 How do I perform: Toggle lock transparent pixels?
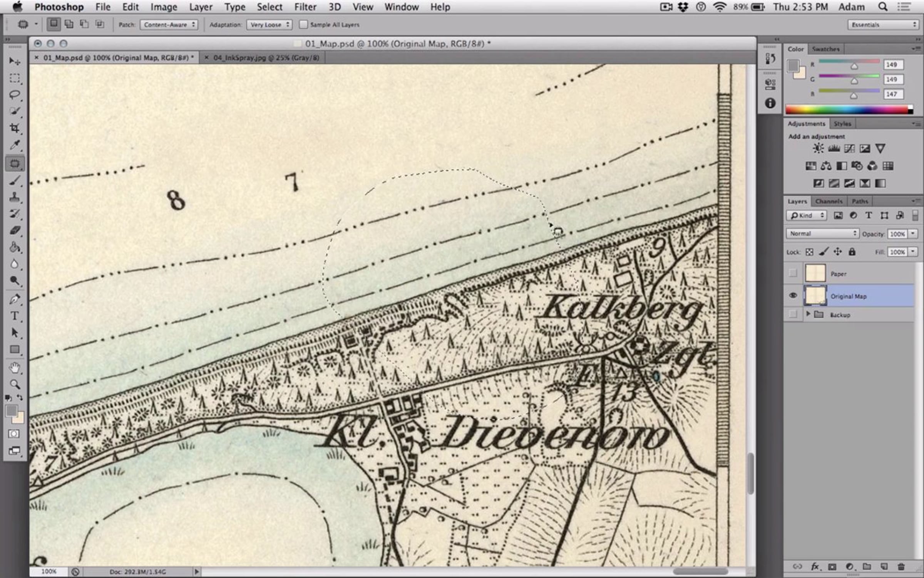click(x=809, y=252)
